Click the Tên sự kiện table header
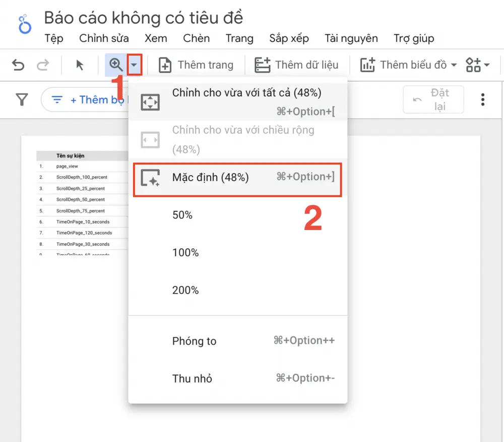Viewport: 504px width, 442px height. (71, 156)
